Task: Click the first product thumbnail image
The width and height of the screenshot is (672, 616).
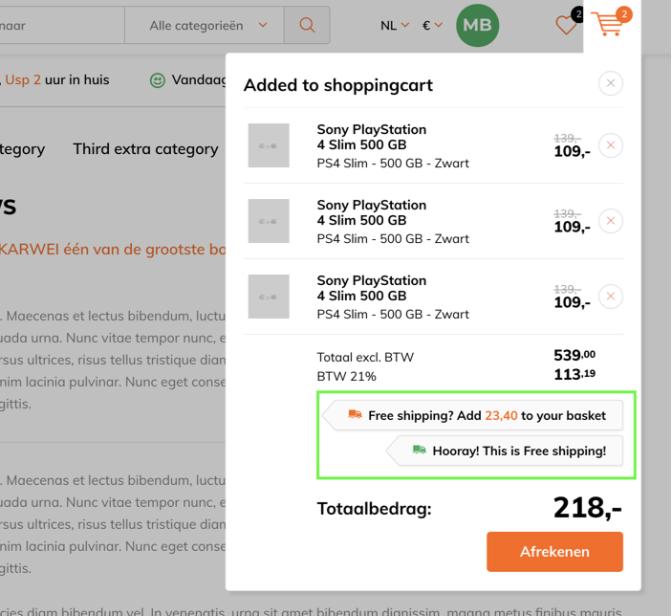Action: point(269,145)
